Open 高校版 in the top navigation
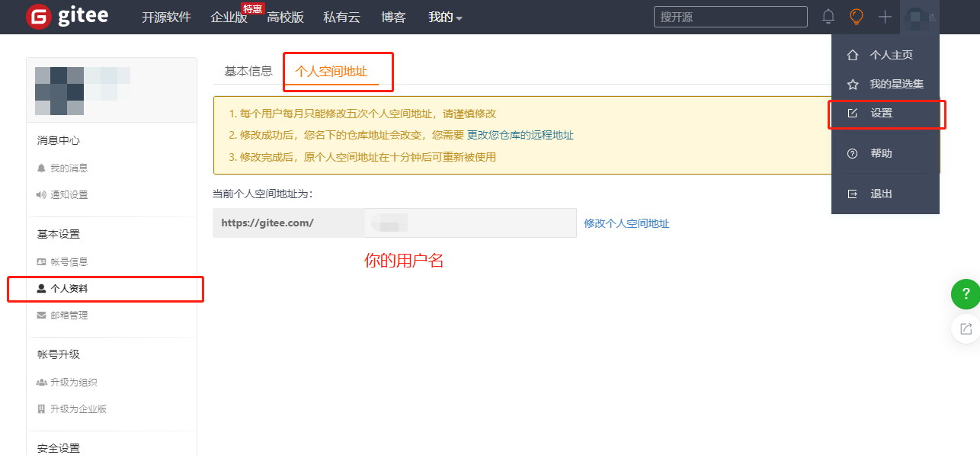 coord(285,17)
